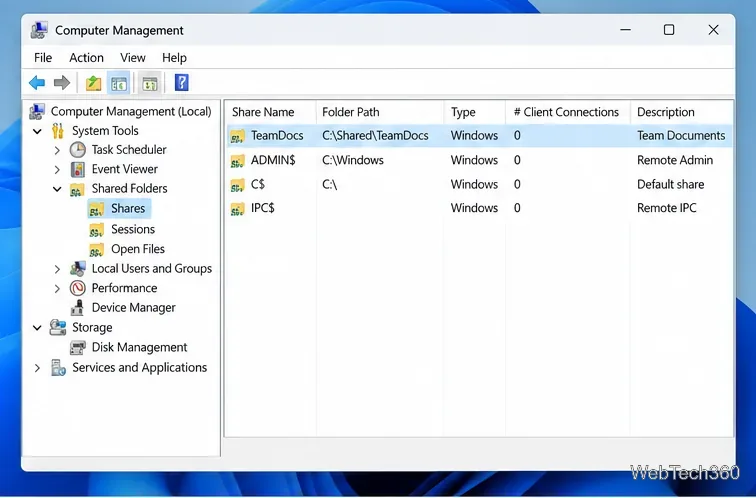
Task: Click the Default share description cell
Action: click(671, 184)
